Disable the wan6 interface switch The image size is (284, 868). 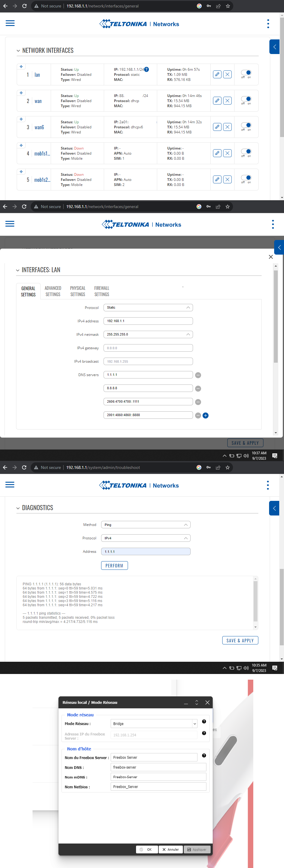246,125
